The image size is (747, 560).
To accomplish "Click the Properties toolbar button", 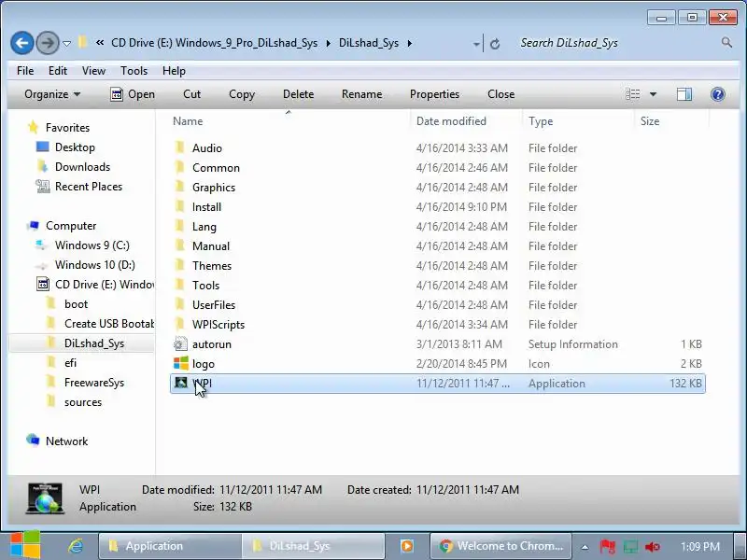I will (x=434, y=94).
